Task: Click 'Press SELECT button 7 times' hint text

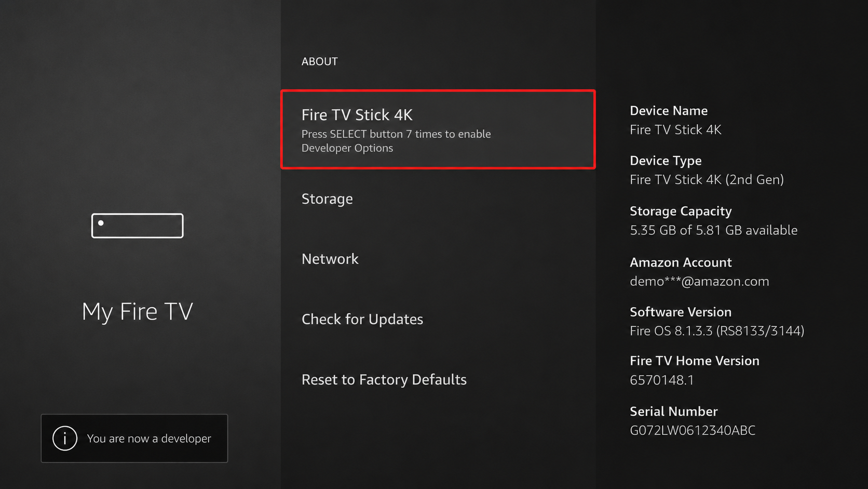Action: (x=396, y=141)
